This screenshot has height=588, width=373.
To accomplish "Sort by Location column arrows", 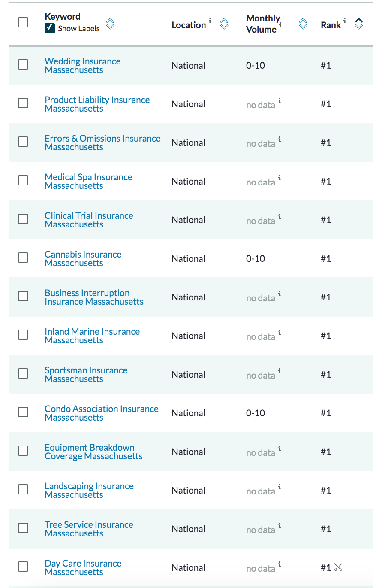I will click(224, 24).
